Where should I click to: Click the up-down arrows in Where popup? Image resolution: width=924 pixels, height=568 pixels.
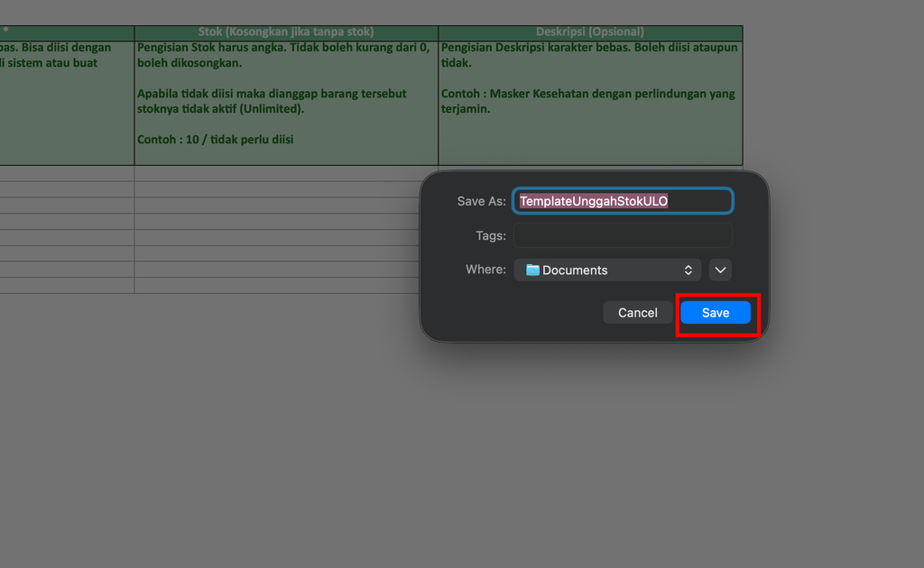click(x=688, y=270)
